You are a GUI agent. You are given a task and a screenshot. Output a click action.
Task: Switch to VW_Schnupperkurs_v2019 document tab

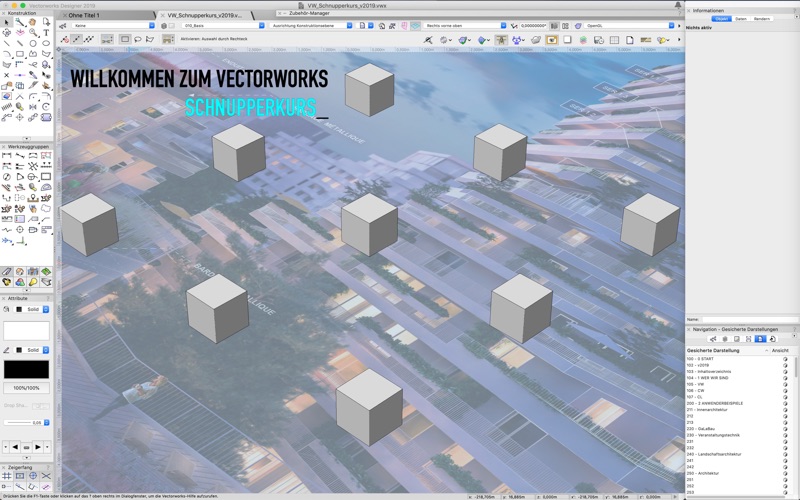pos(205,15)
